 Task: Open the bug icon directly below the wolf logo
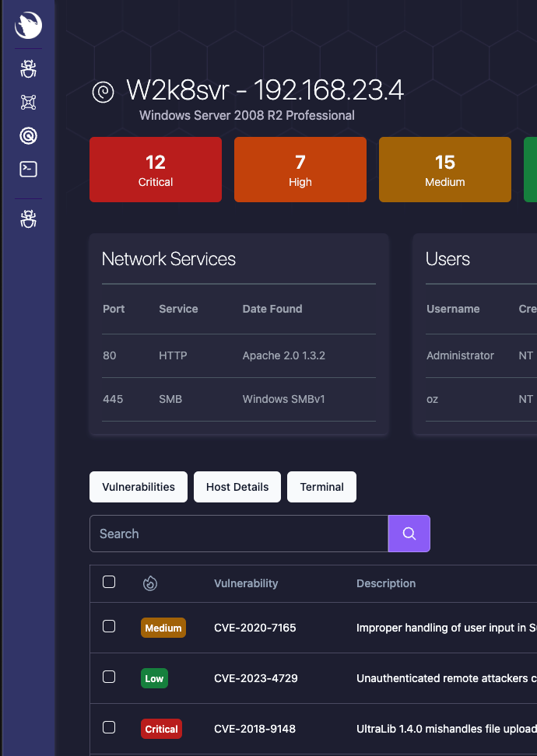[28, 69]
